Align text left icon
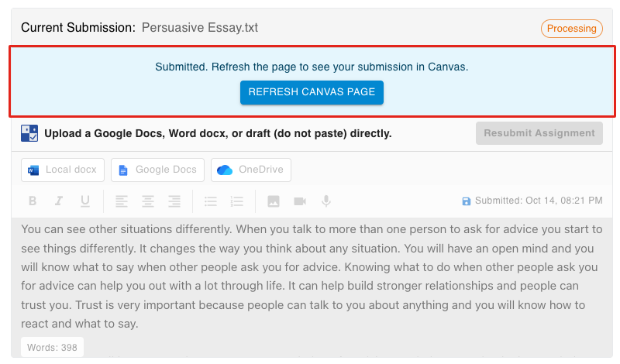620x364 pixels. click(122, 201)
